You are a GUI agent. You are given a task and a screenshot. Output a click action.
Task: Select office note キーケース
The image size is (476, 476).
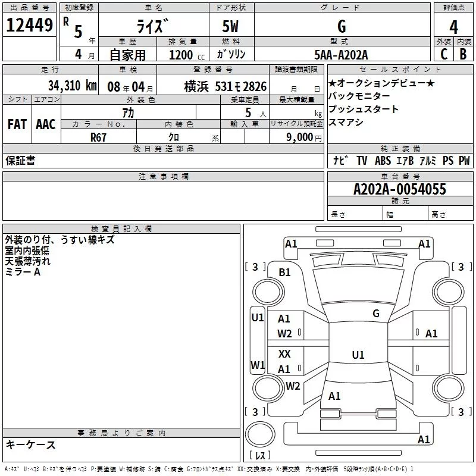[x=31, y=444]
